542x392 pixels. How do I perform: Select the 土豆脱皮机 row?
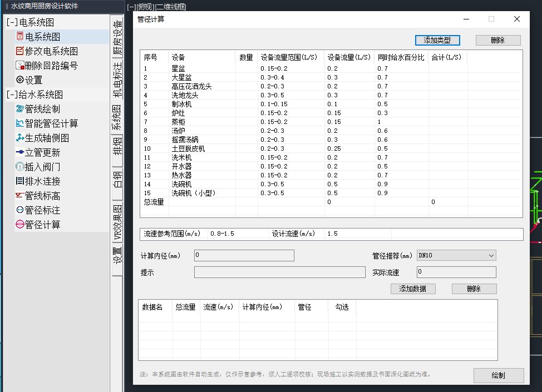[331, 148]
